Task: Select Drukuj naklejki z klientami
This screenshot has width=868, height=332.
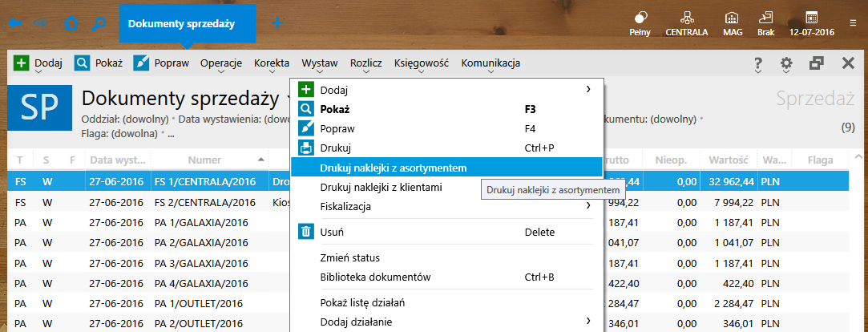Action: [381, 187]
